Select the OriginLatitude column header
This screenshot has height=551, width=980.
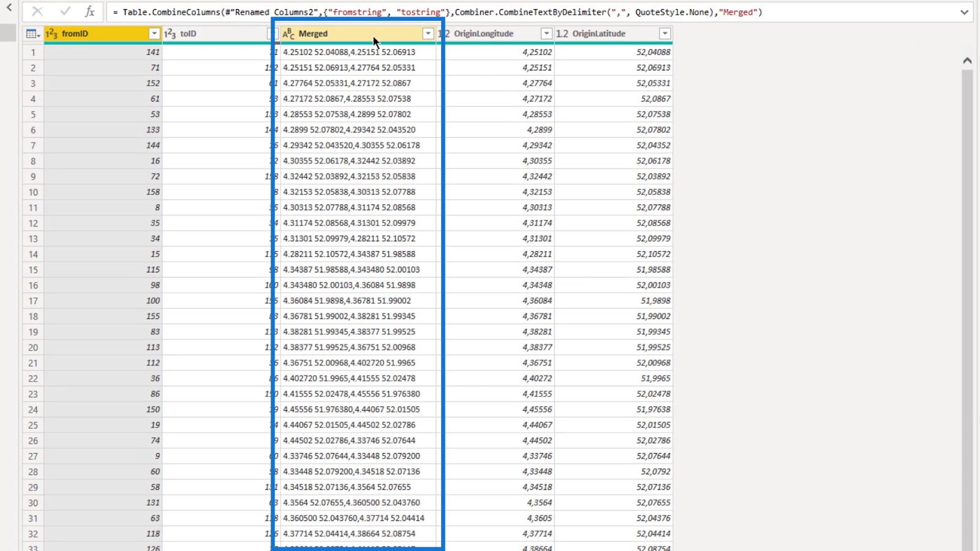[613, 34]
